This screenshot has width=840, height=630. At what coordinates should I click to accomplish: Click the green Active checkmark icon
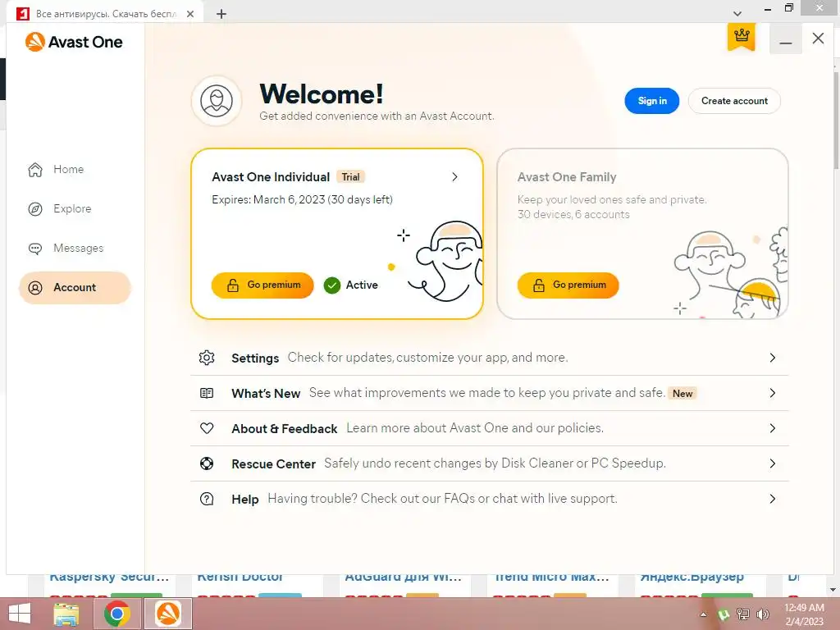point(332,285)
